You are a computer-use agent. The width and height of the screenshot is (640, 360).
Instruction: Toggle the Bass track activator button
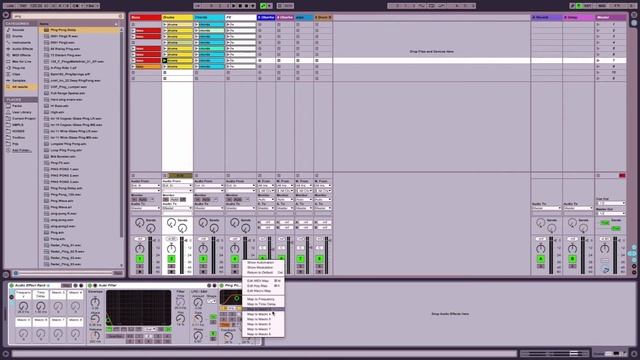[140, 259]
